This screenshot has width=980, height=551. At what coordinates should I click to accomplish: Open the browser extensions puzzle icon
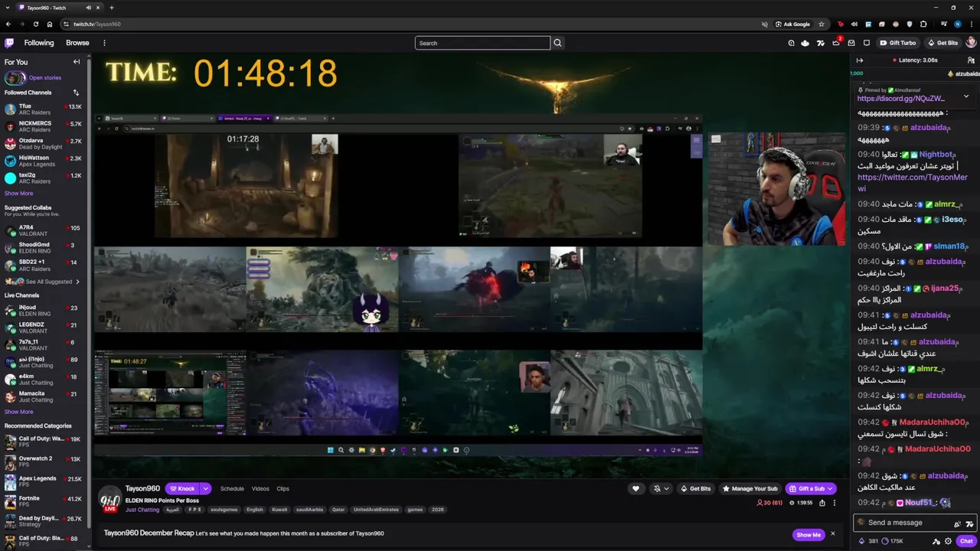(x=923, y=24)
